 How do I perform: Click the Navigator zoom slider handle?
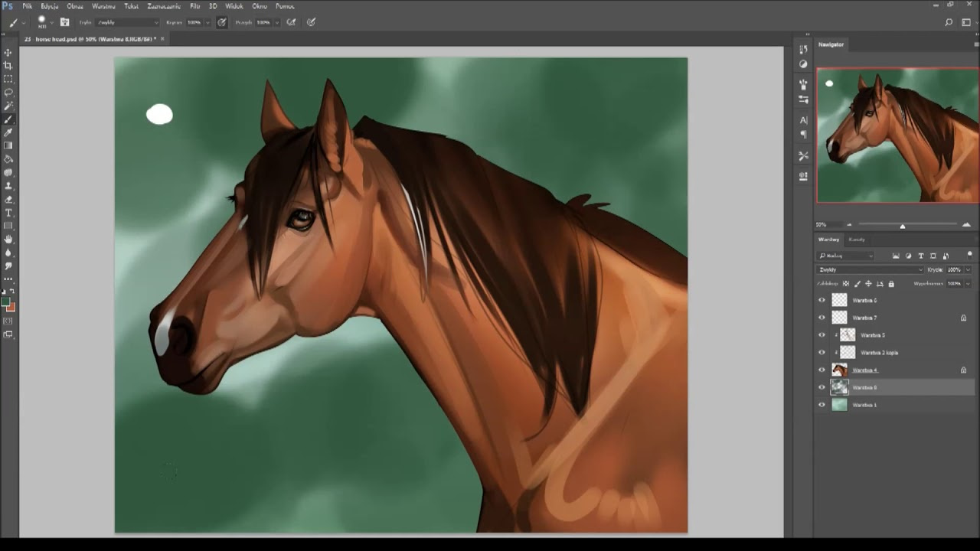coord(903,226)
